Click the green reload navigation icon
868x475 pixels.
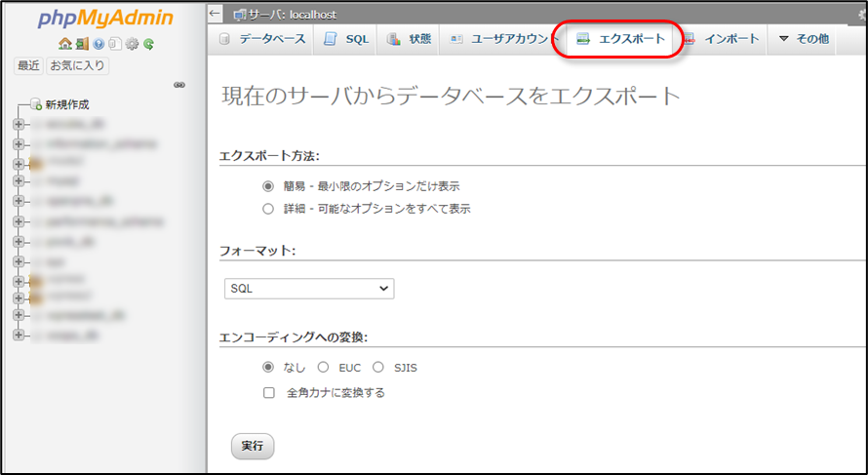pyautogui.click(x=148, y=44)
